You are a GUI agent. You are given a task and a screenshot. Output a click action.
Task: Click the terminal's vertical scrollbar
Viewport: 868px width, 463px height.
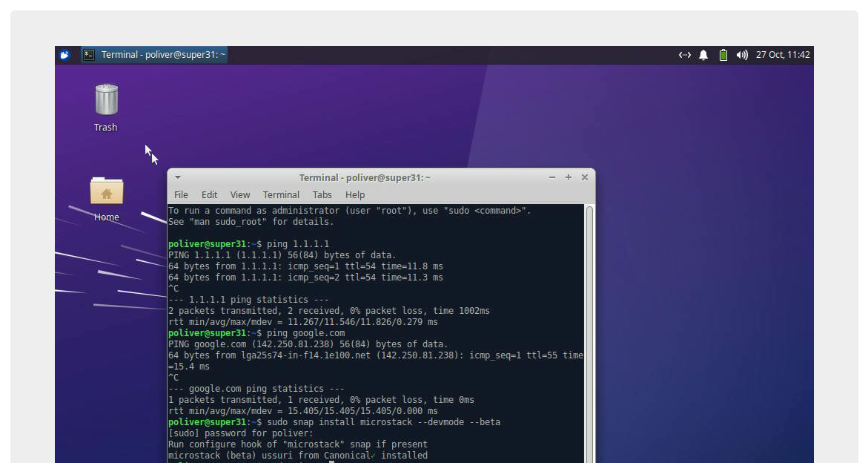589,334
